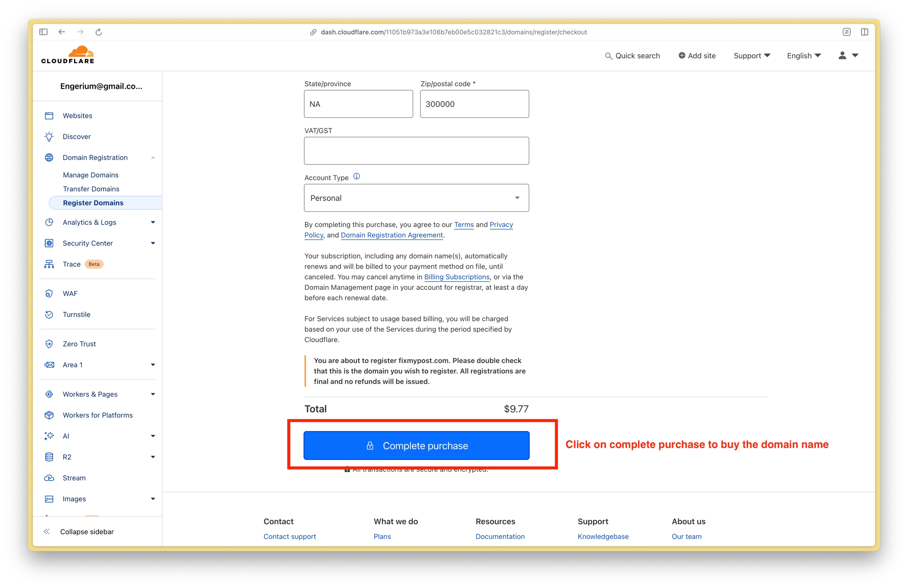Image resolution: width=908 pixels, height=588 pixels.
Task: Click the Websites sidebar icon
Action: tap(49, 115)
